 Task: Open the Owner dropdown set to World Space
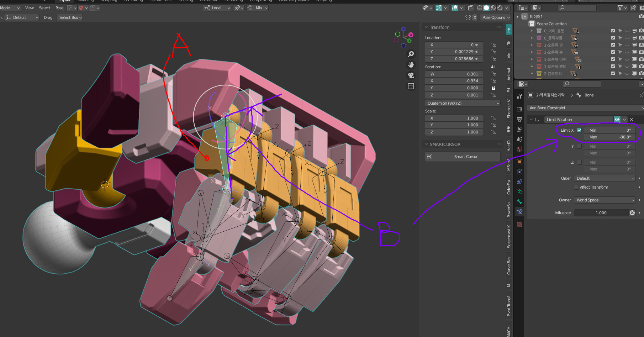(x=604, y=200)
